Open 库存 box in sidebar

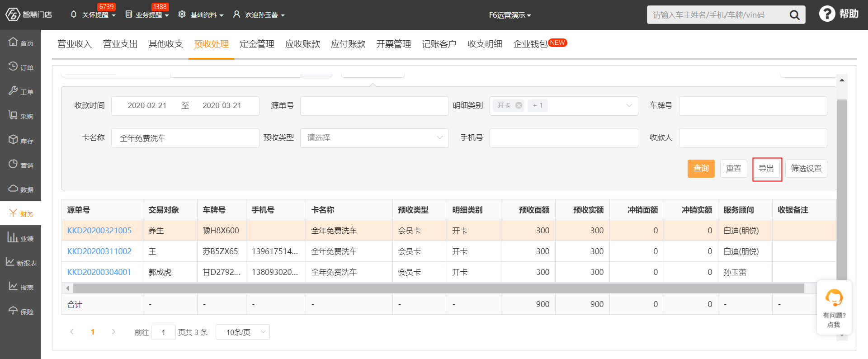pyautogui.click(x=20, y=140)
